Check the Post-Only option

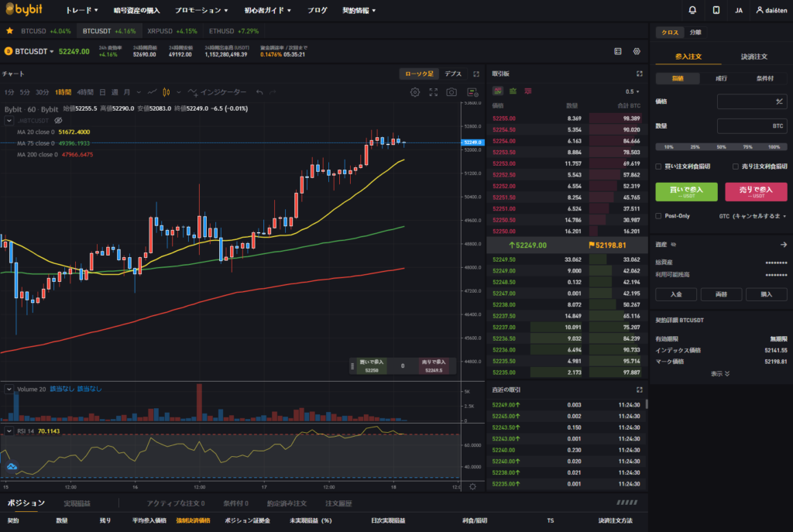[x=658, y=216]
